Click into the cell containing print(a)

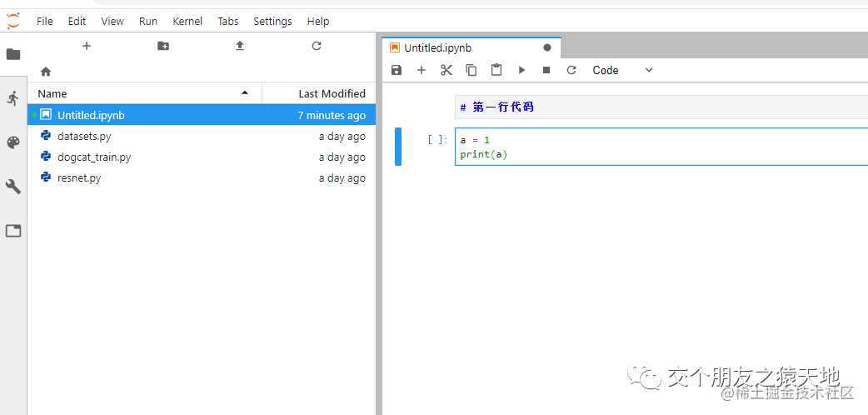point(661,147)
